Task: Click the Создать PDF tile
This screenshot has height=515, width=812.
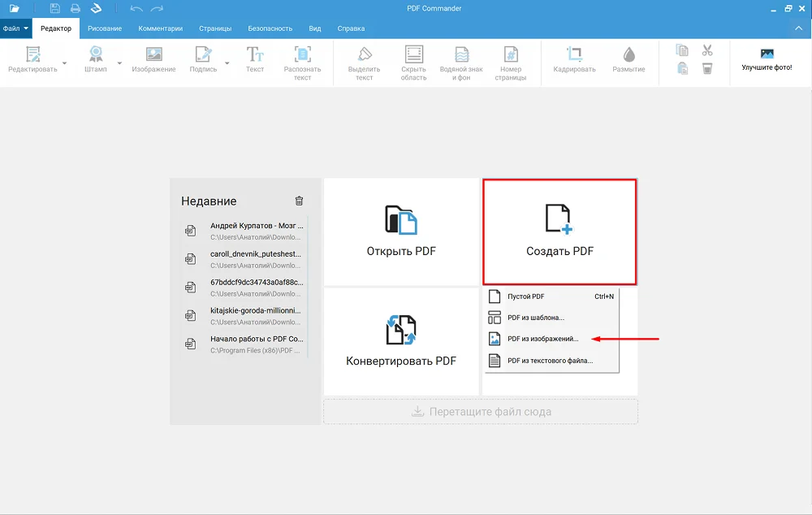Action: [x=559, y=232]
